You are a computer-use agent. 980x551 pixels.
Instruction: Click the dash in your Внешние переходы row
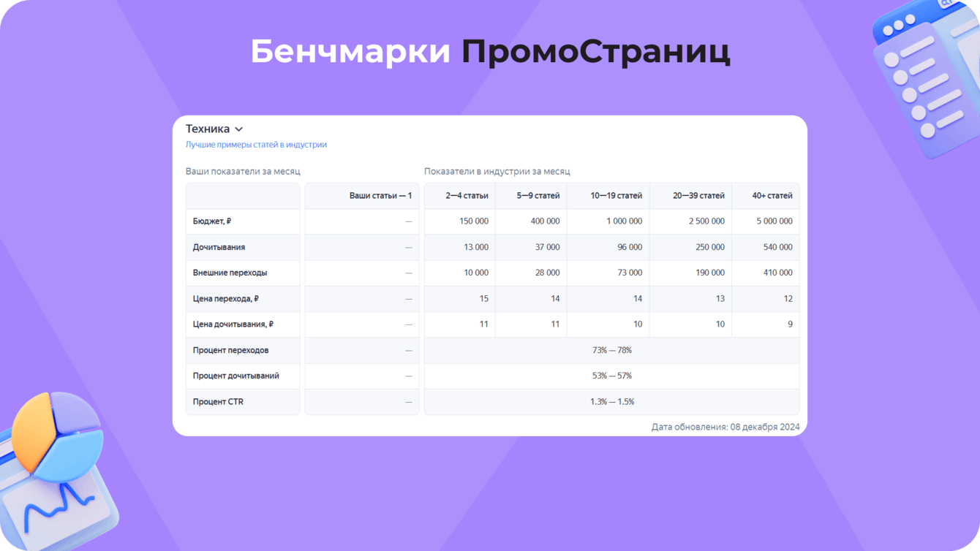(409, 273)
